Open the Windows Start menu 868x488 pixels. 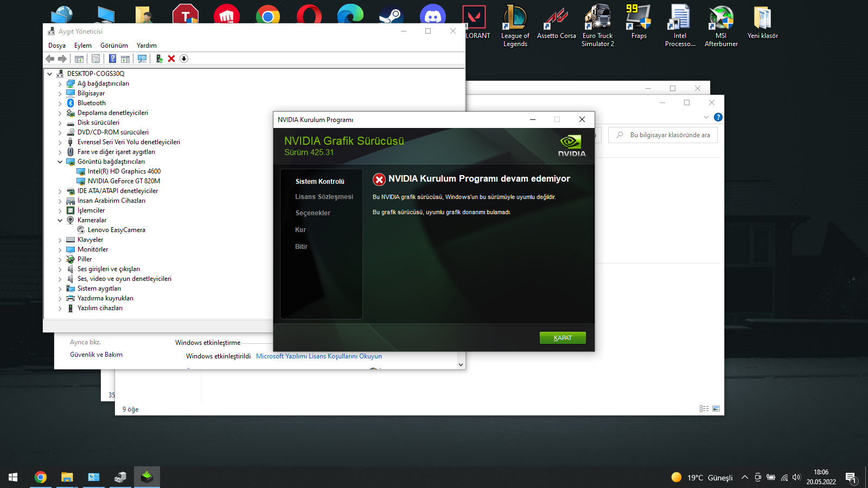pos(13,477)
